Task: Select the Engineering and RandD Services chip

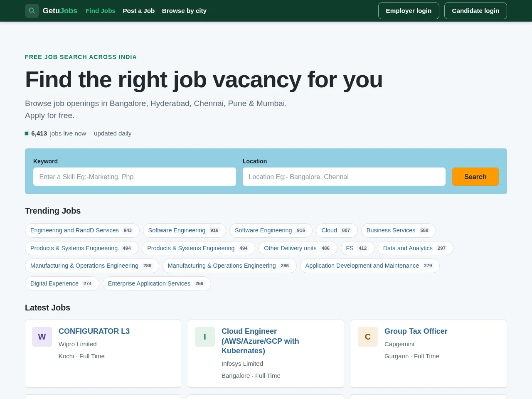Action: (x=82, y=230)
